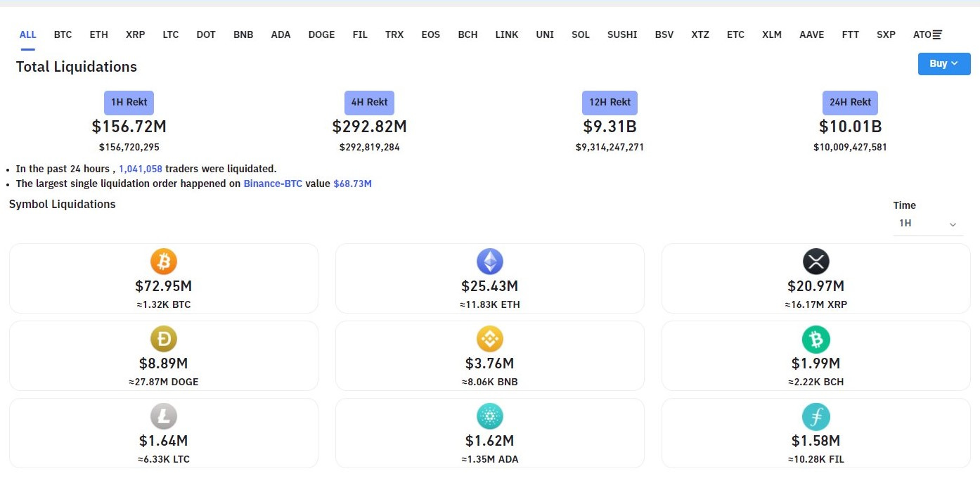
Task: Switch to the BTC tab
Action: tap(63, 34)
